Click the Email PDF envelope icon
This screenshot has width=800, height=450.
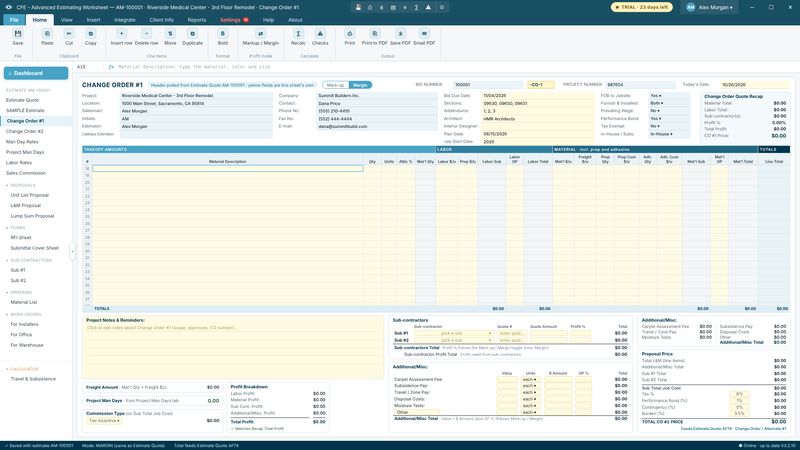[424, 34]
